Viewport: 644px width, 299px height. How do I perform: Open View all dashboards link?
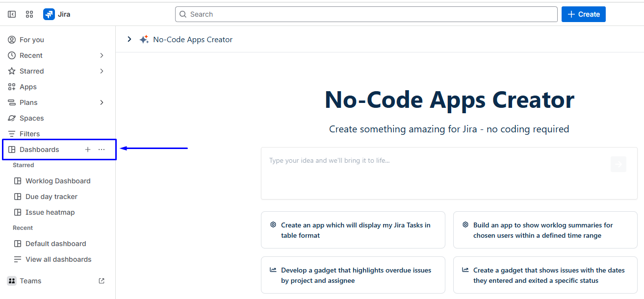[58, 259]
